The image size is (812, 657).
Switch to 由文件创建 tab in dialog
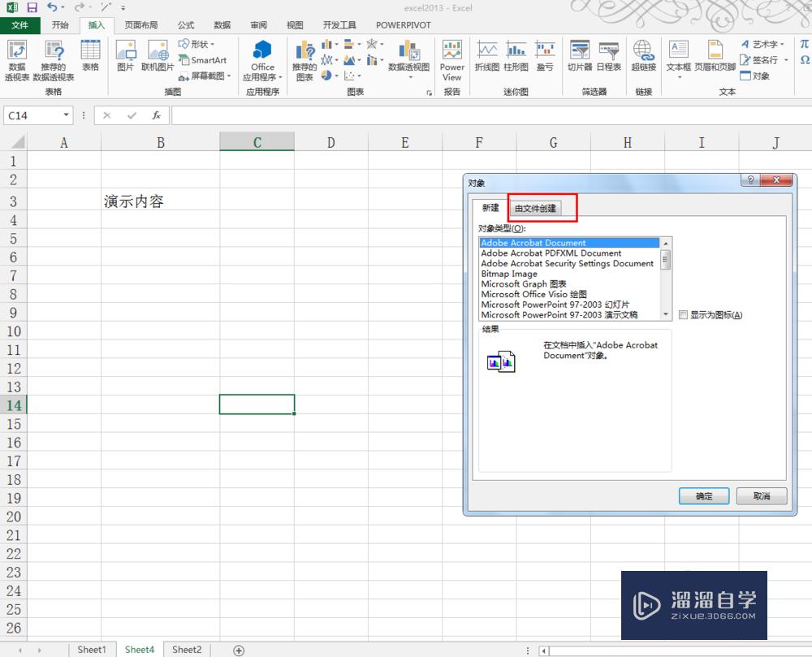pos(535,208)
